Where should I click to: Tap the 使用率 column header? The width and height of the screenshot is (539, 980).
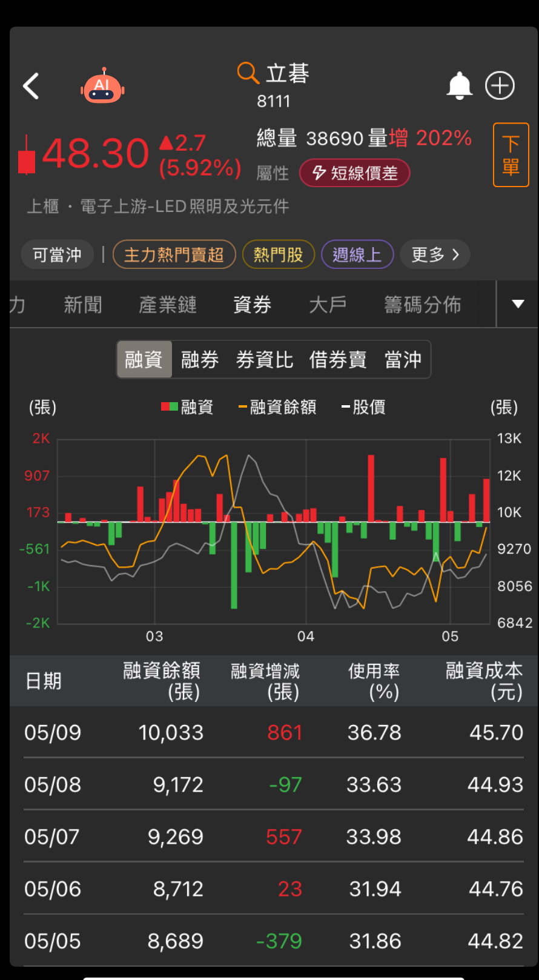pyautogui.click(x=374, y=681)
